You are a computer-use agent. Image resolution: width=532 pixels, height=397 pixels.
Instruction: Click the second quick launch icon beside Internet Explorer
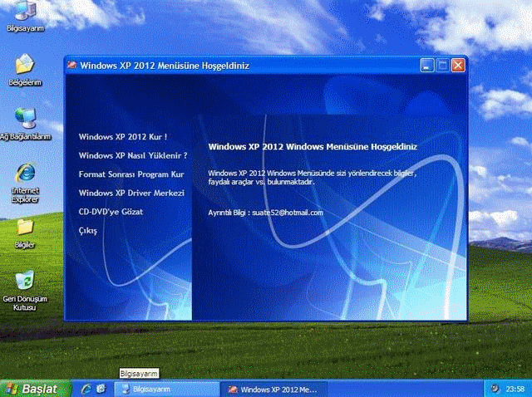101,389
